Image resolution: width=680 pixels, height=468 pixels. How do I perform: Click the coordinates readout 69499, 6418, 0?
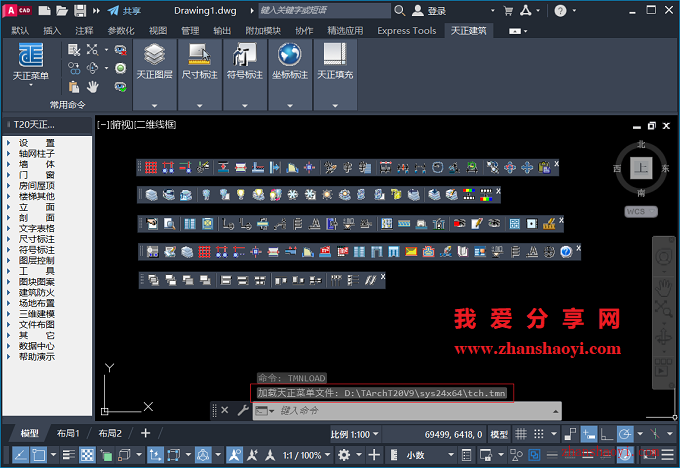coord(453,434)
